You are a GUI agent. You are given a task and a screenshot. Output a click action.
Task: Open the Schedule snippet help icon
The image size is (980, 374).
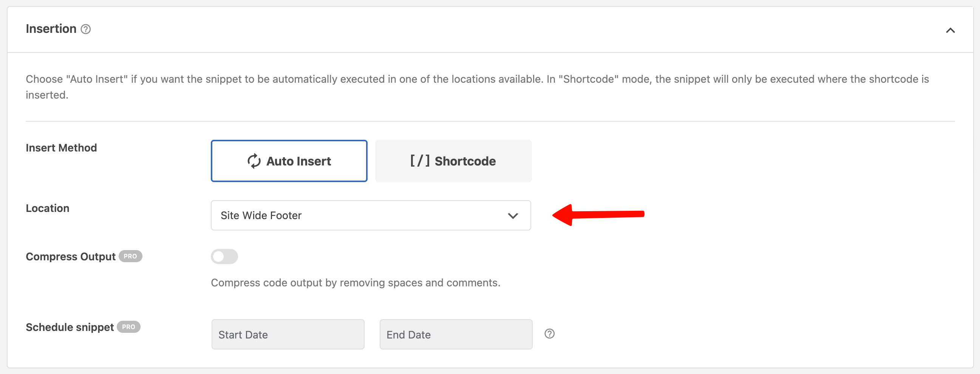click(x=549, y=334)
